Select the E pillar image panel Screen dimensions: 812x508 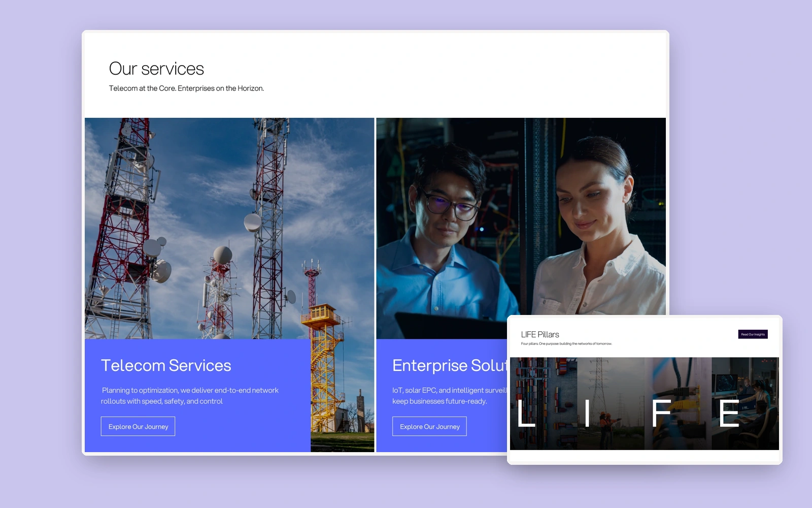click(x=745, y=403)
